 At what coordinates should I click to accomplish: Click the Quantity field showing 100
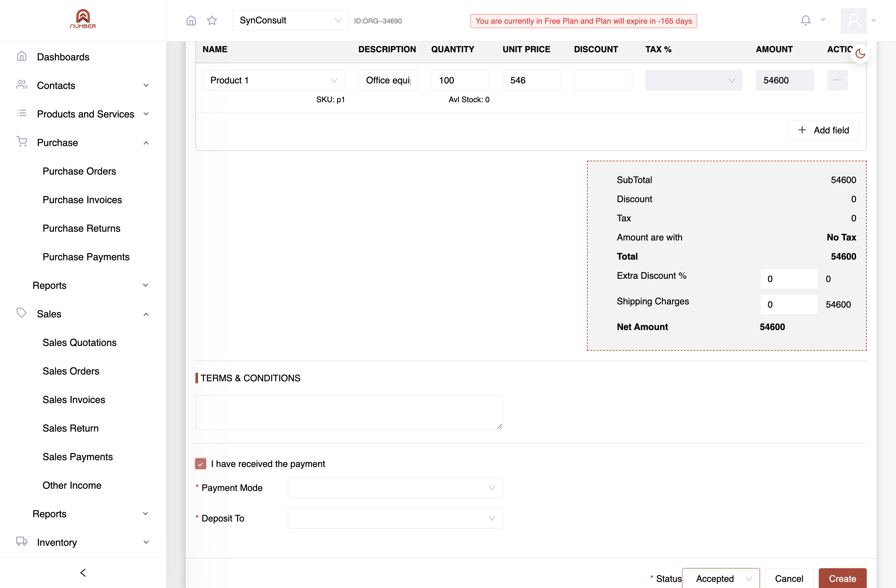pos(460,80)
